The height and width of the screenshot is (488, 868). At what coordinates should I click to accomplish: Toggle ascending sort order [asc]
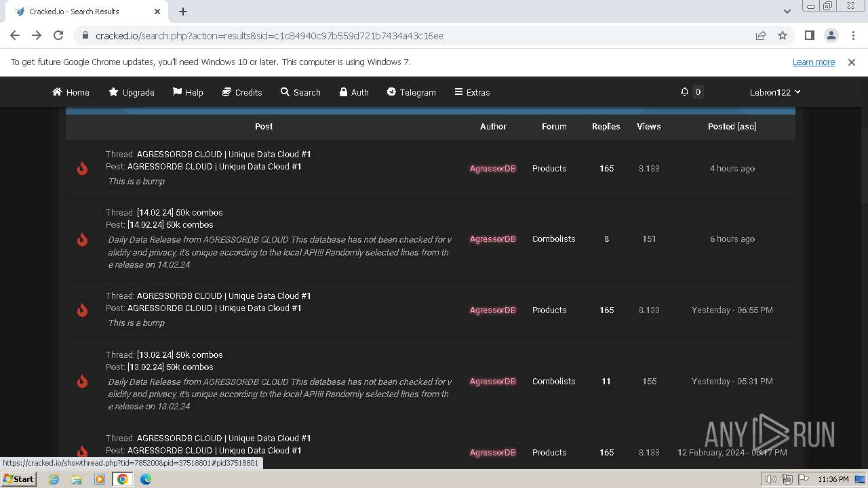pos(747,126)
